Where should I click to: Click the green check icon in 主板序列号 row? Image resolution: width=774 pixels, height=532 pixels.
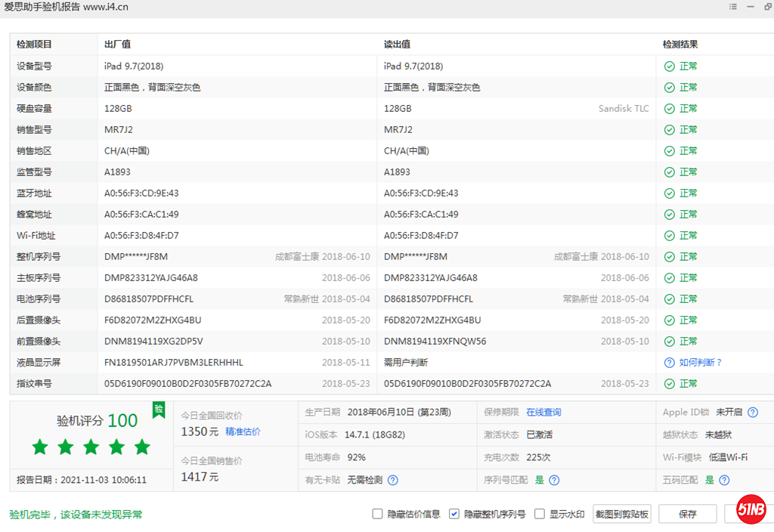pyautogui.click(x=670, y=278)
